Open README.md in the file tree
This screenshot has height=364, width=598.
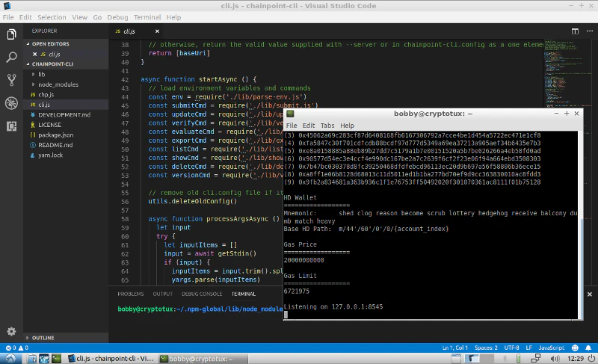tap(55, 145)
